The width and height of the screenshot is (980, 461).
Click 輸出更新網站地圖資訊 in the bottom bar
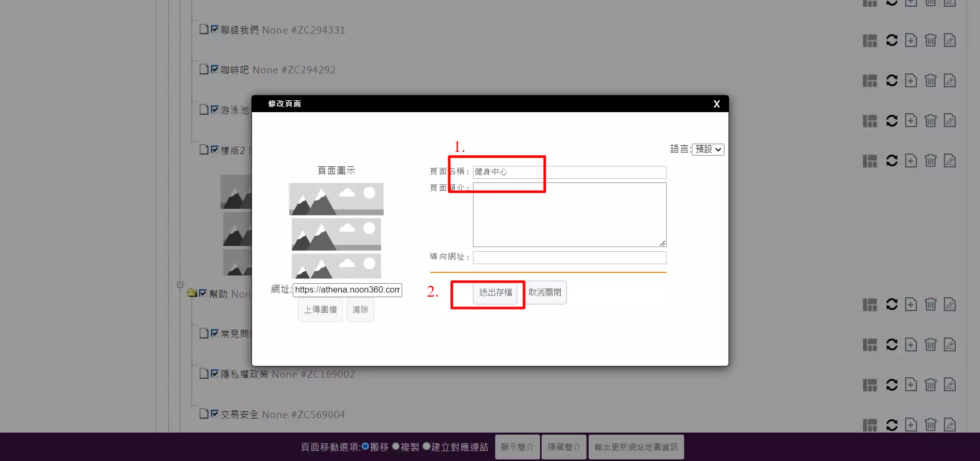[x=636, y=447]
